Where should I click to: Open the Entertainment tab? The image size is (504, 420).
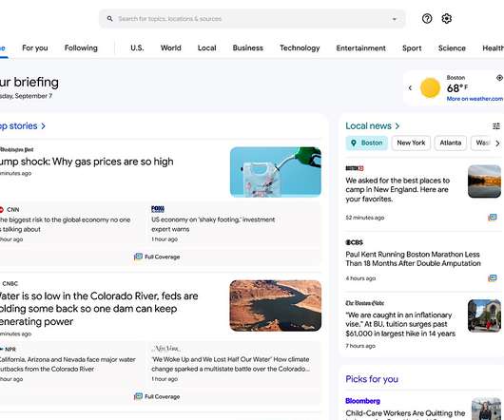[x=360, y=48]
